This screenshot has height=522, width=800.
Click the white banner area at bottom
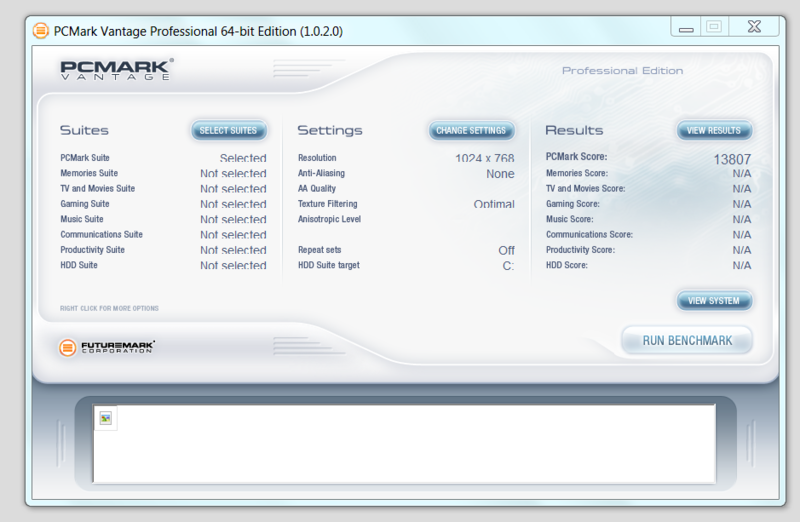404,444
